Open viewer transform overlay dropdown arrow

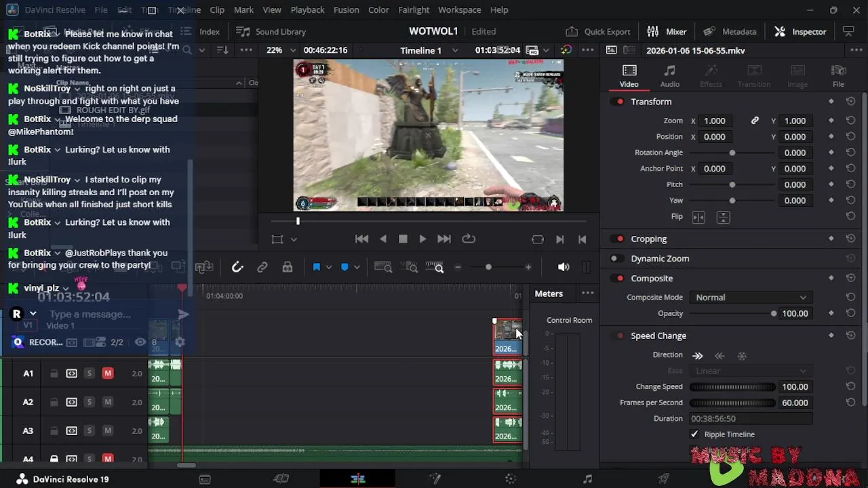click(294, 239)
